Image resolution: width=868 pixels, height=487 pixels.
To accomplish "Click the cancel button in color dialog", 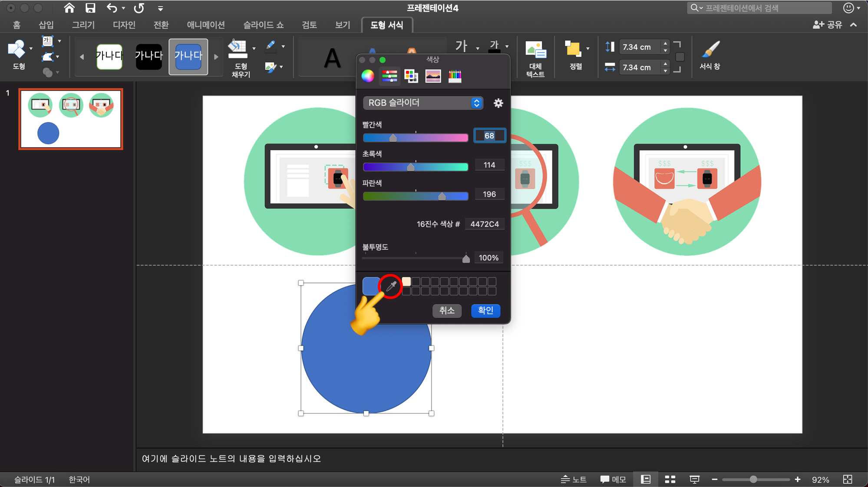I will [x=446, y=310].
